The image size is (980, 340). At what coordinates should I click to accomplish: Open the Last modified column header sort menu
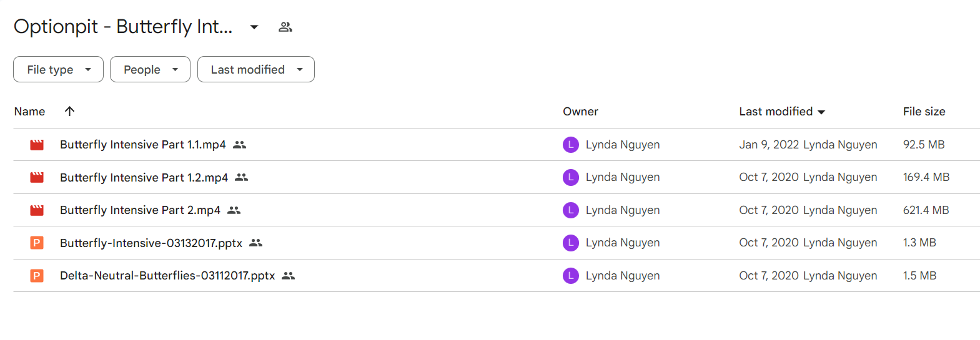782,112
